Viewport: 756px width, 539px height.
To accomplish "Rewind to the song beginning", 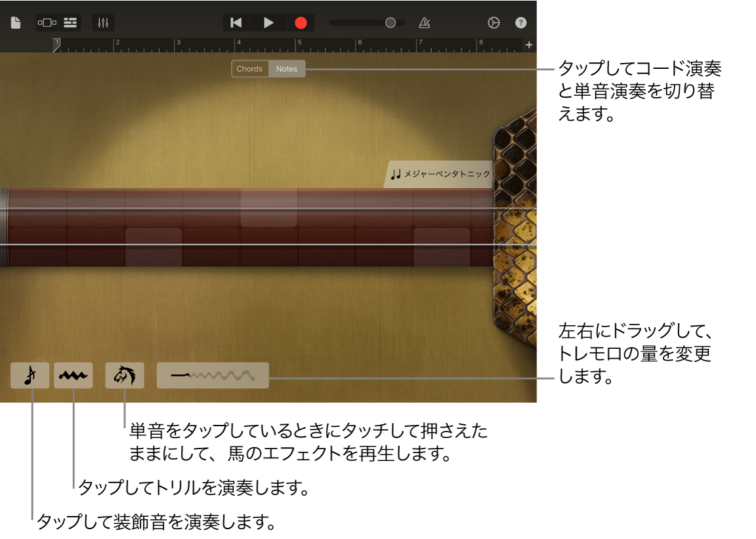I will (x=236, y=22).
